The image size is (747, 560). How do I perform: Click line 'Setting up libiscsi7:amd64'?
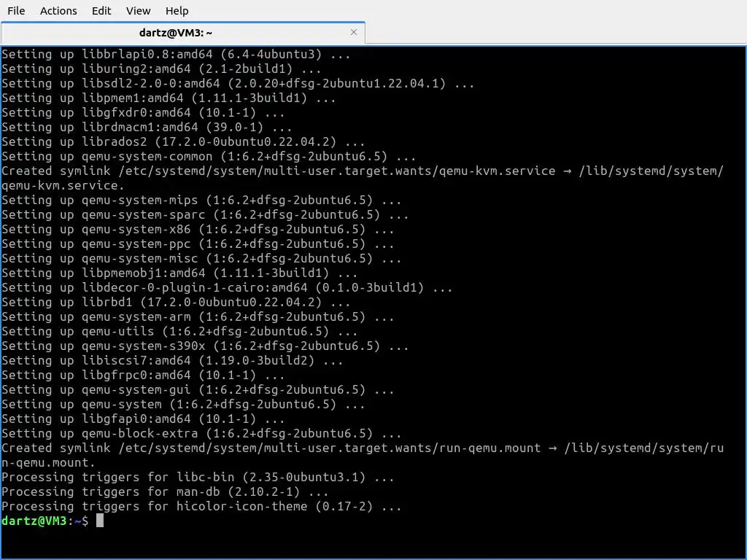point(172,360)
